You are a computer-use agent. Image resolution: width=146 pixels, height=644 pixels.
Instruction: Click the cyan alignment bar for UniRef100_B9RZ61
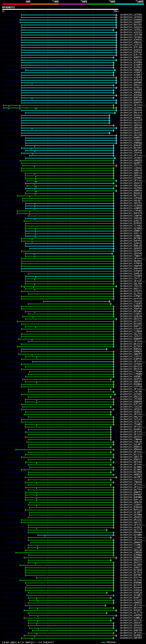(64, 349)
